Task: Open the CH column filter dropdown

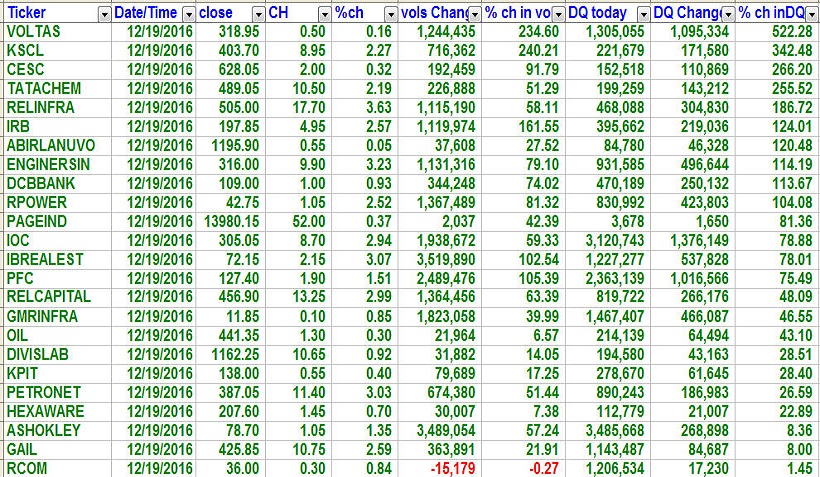Action: (x=322, y=13)
